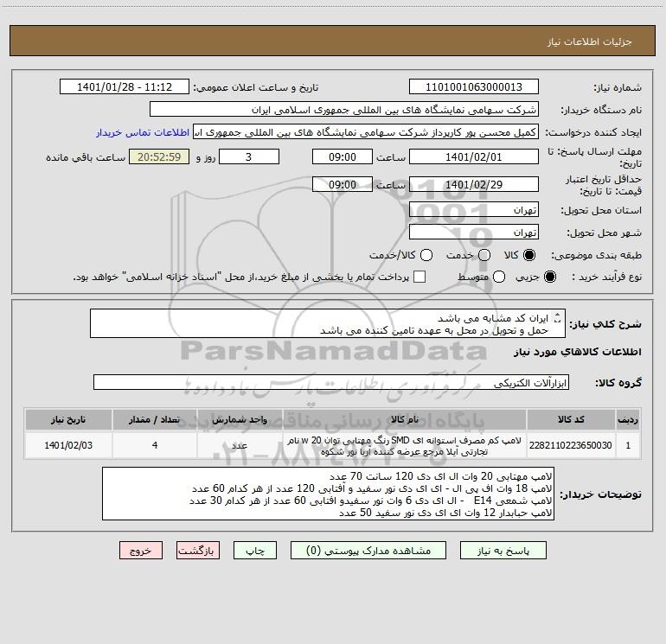This screenshot has width=666, height=644.
Task: Click the تعداد / مقدار column header
Action: coord(155,419)
